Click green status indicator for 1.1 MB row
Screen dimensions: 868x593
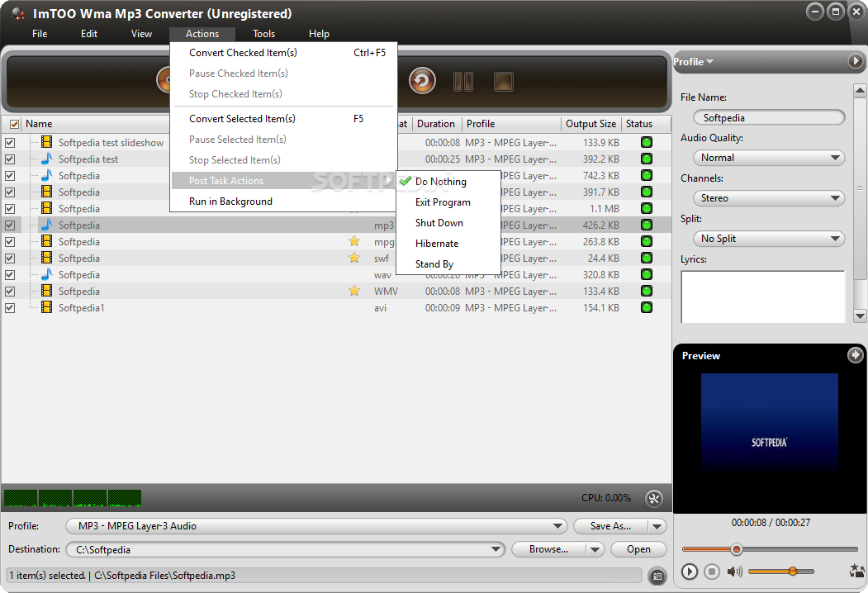646,208
